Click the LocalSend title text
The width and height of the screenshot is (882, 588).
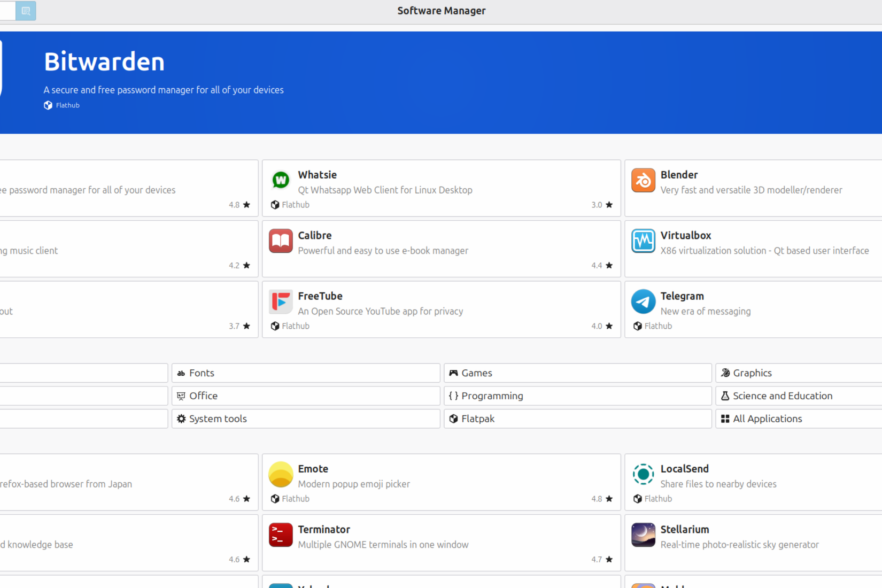pos(685,469)
